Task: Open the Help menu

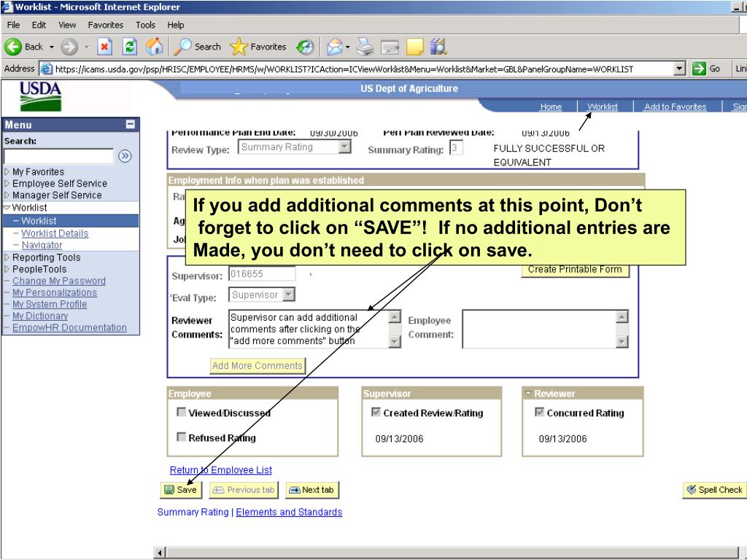Action: point(175,25)
